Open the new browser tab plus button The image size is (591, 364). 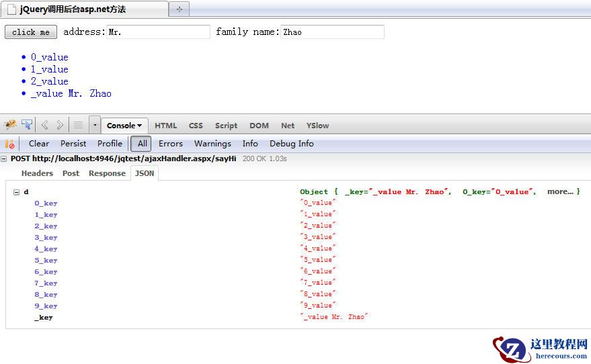coord(179,9)
